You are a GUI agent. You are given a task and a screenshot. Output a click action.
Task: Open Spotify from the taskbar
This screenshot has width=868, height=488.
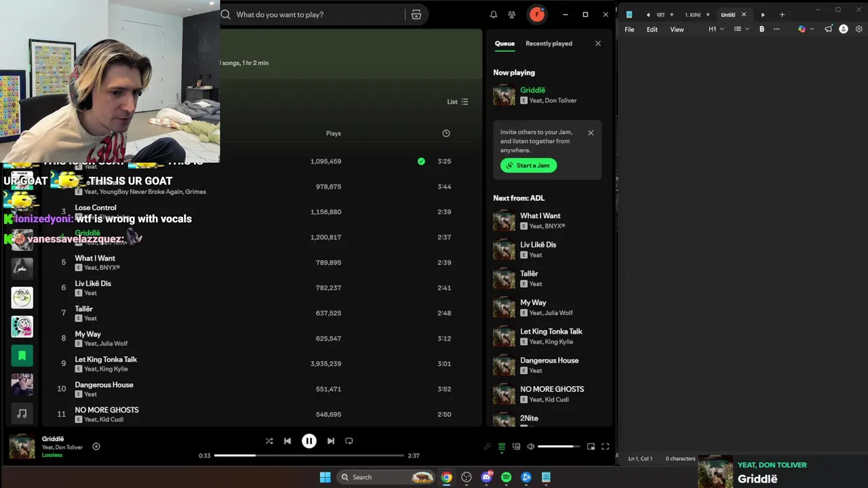506,477
